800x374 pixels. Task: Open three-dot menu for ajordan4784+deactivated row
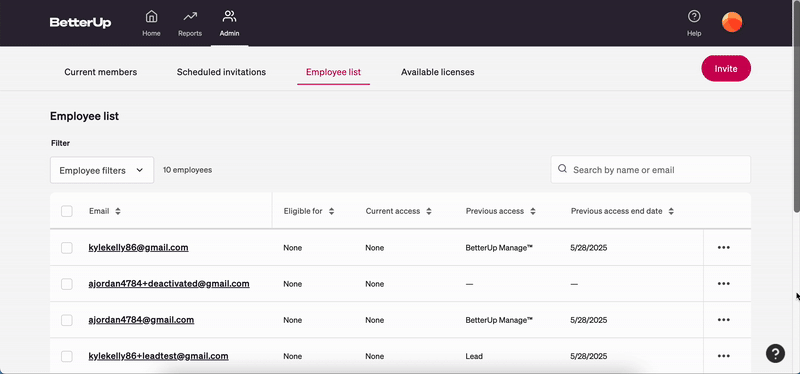pyautogui.click(x=723, y=284)
